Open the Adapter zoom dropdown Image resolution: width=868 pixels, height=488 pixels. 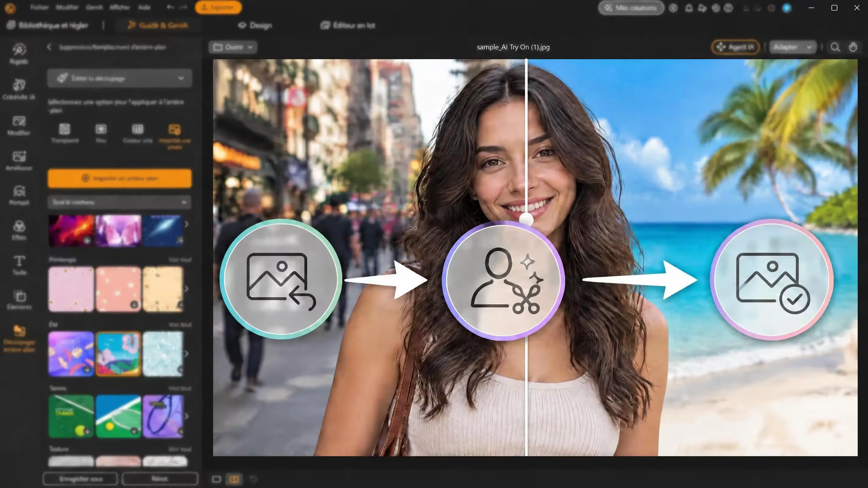point(792,47)
